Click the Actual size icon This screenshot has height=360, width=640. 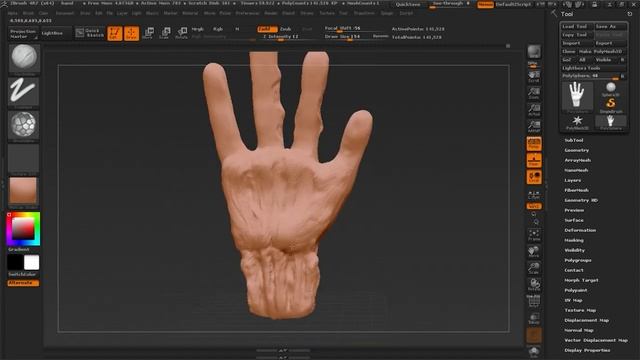click(534, 110)
